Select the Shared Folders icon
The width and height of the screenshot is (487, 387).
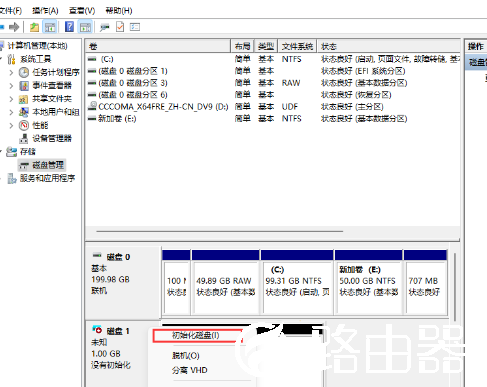tap(23, 99)
